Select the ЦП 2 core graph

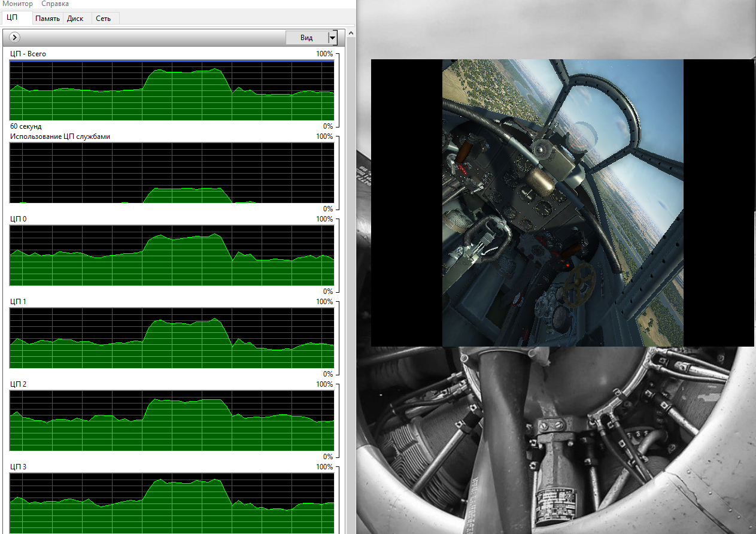[172, 421]
